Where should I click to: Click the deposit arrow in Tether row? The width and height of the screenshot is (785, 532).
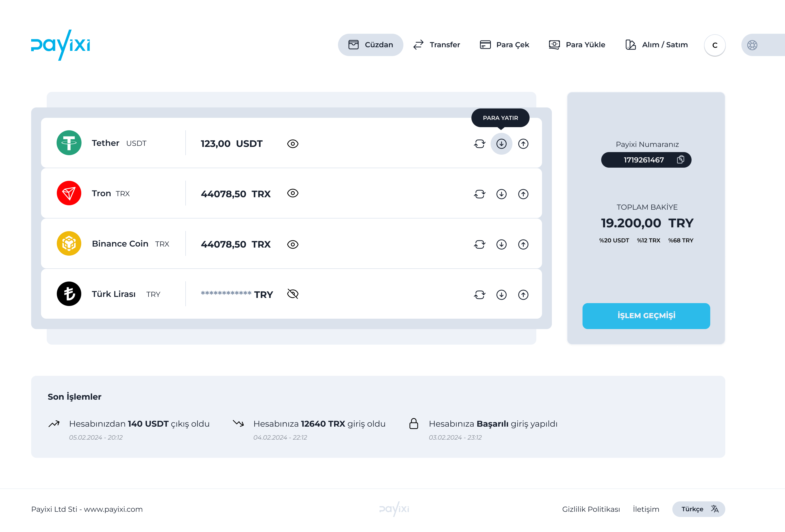click(501, 144)
